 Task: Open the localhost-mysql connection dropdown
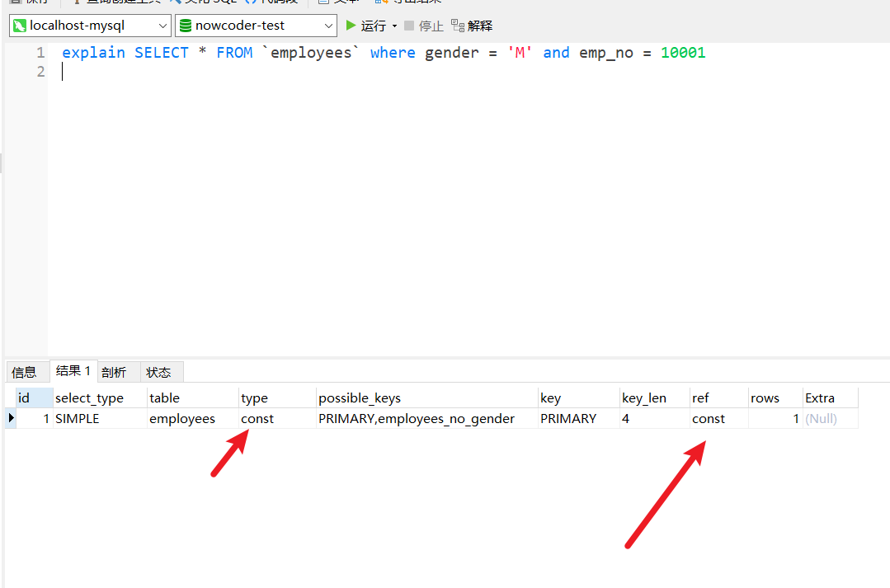point(90,26)
